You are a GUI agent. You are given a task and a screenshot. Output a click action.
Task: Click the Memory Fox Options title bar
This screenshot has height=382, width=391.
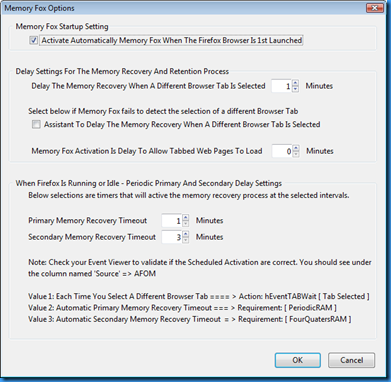point(183,8)
